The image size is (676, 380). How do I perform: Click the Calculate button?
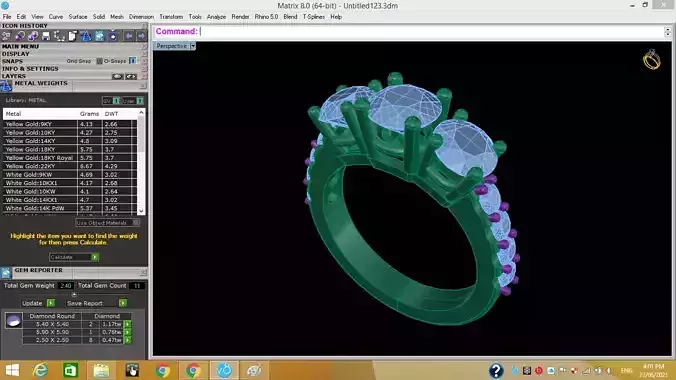coord(74,257)
